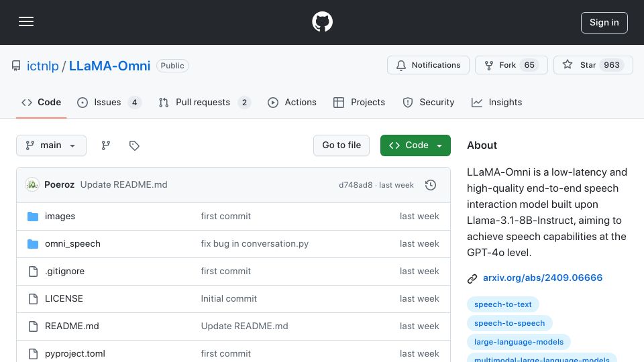Click the Sign in button

coord(604,23)
